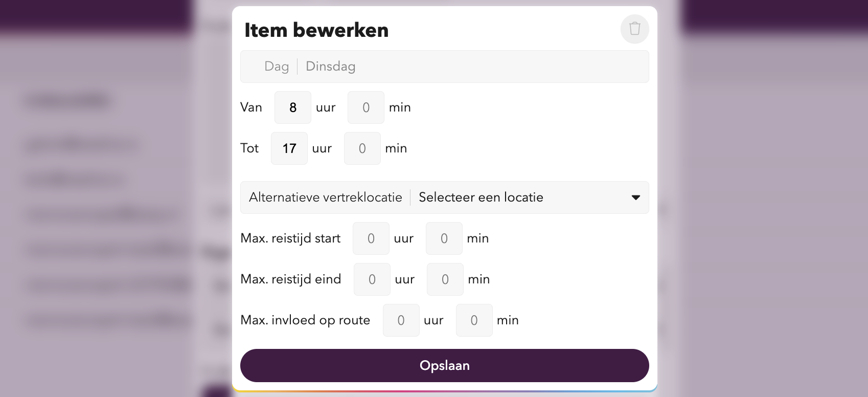Click Max. reistijd eind minutes field
The image size is (868, 397).
[x=445, y=279]
